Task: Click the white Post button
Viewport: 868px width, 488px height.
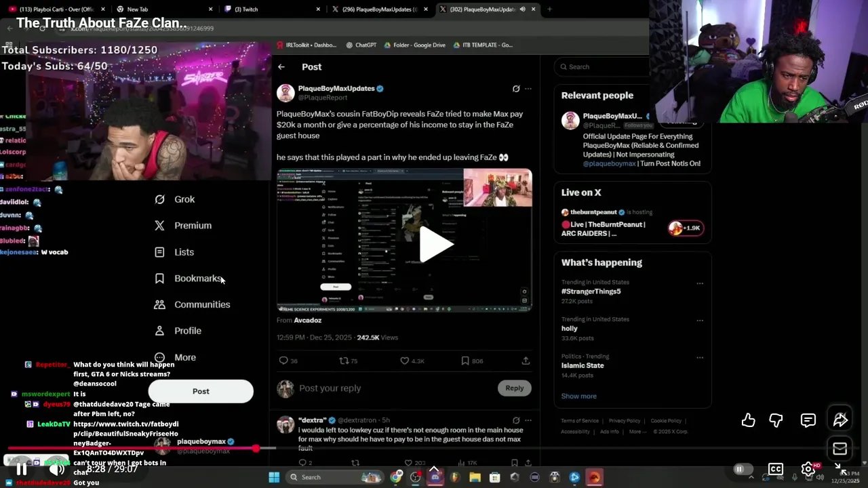Action: point(201,391)
